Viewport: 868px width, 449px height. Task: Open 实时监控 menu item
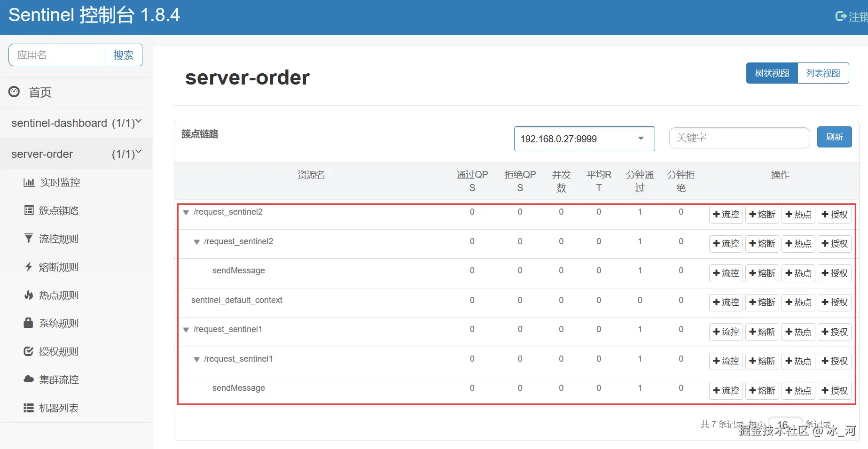(60, 182)
